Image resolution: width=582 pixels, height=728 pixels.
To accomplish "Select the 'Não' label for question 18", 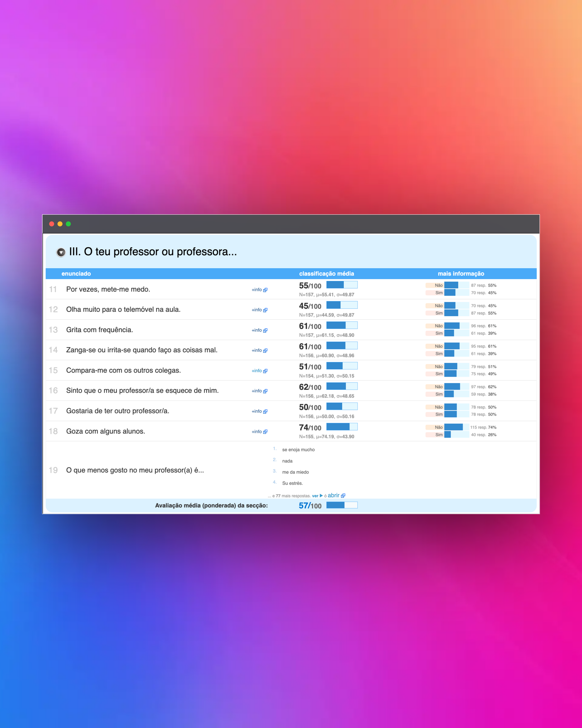I will [x=438, y=427].
